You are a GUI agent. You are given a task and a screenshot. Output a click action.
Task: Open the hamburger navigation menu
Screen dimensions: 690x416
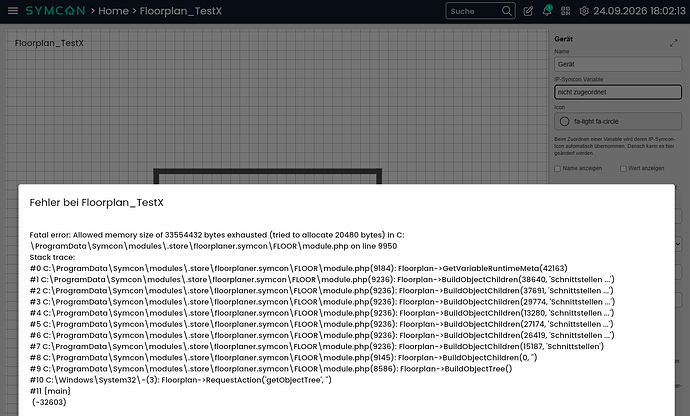click(x=13, y=11)
